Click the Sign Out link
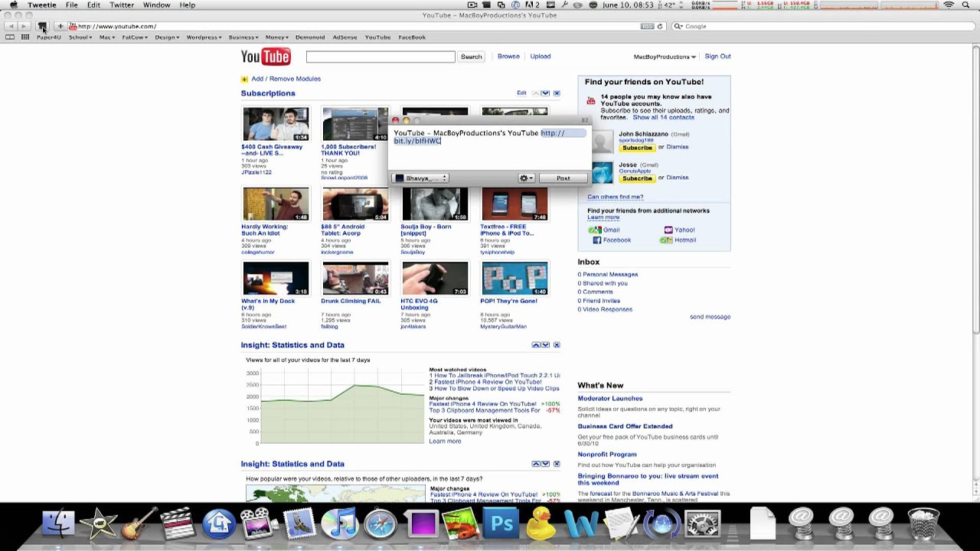 717,57
